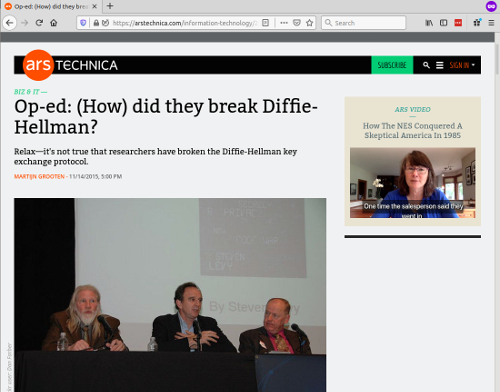500x392 pixels.
Task: Open author Martijn Grooten's page
Action: point(39,176)
